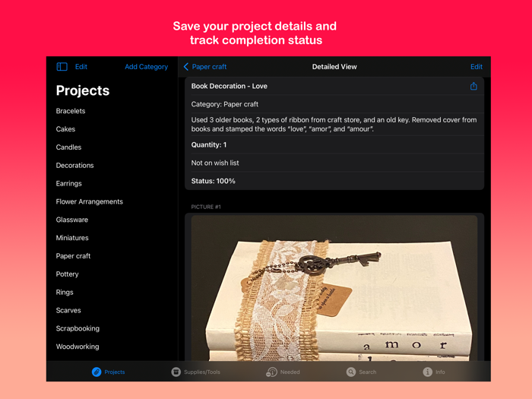Open the Search tab
This screenshot has height=399, width=532.
(361, 372)
